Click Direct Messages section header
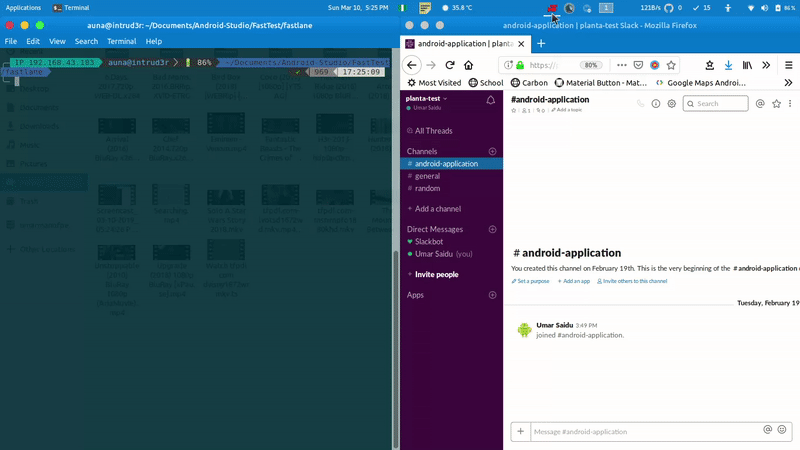Viewport: 800px width, 450px height. 435,229
